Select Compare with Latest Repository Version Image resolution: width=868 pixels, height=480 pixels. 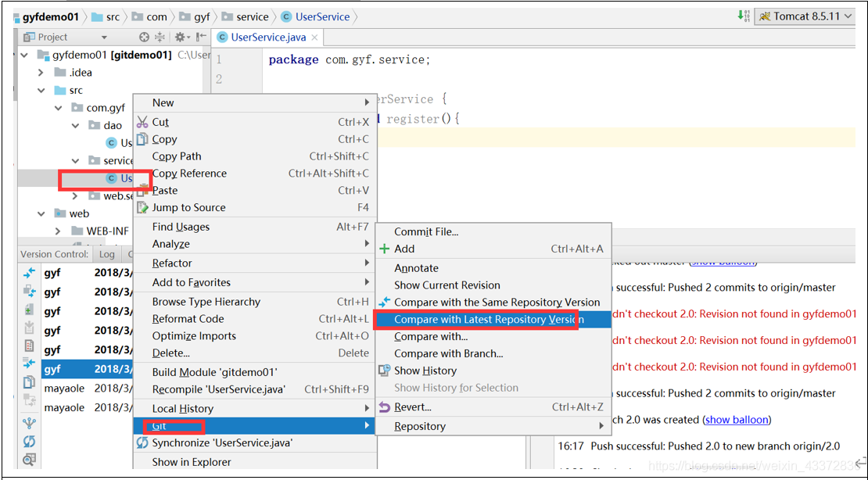tap(493, 320)
